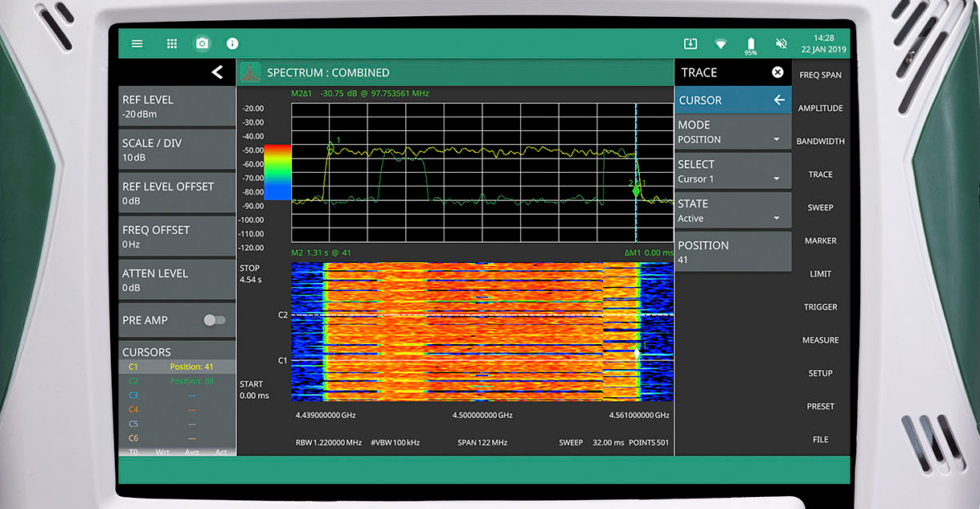Open the STATE Active dropdown

point(732,210)
